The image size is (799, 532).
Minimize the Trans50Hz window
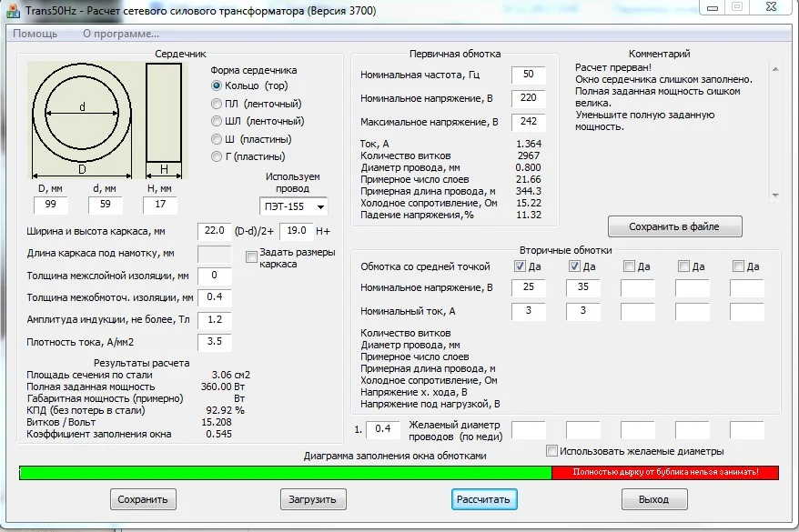point(713,7)
